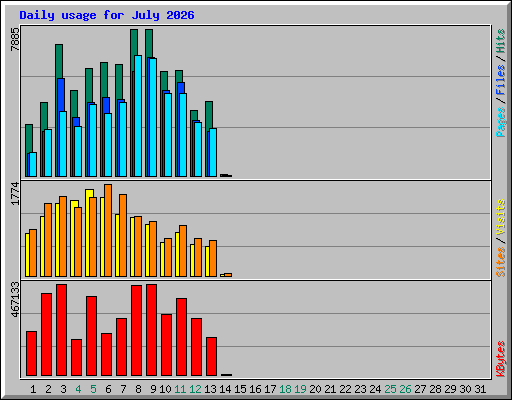Click day 31 on the x-axis

coord(480,389)
